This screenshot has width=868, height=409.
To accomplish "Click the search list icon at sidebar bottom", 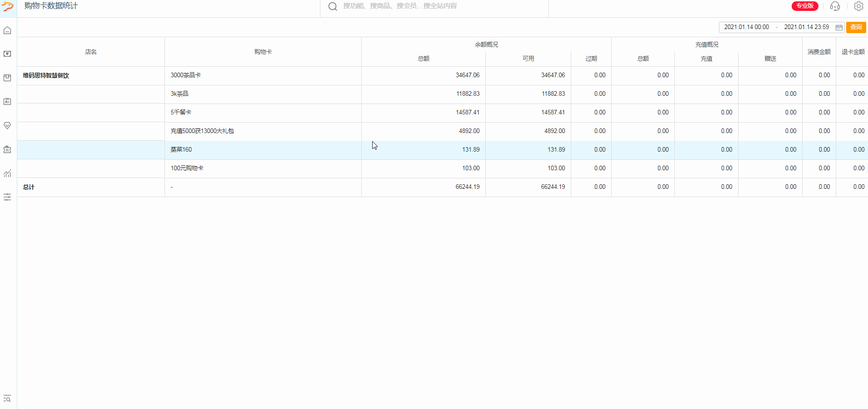I will [7, 399].
